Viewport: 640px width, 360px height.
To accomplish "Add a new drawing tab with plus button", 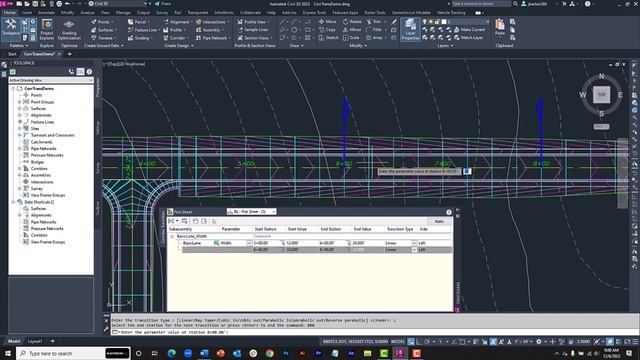I will pyautogui.click(x=69, y=54).
